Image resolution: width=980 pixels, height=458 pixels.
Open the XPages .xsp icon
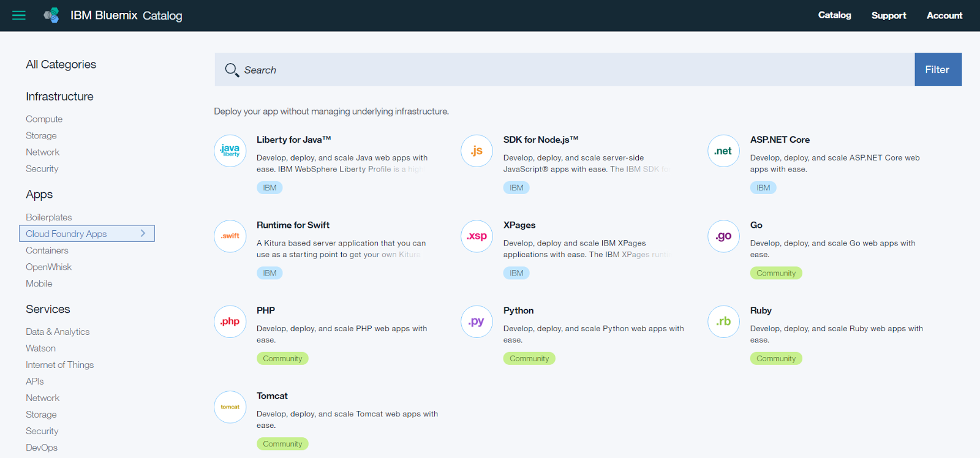pyautogui.click(x=477, y=236)
